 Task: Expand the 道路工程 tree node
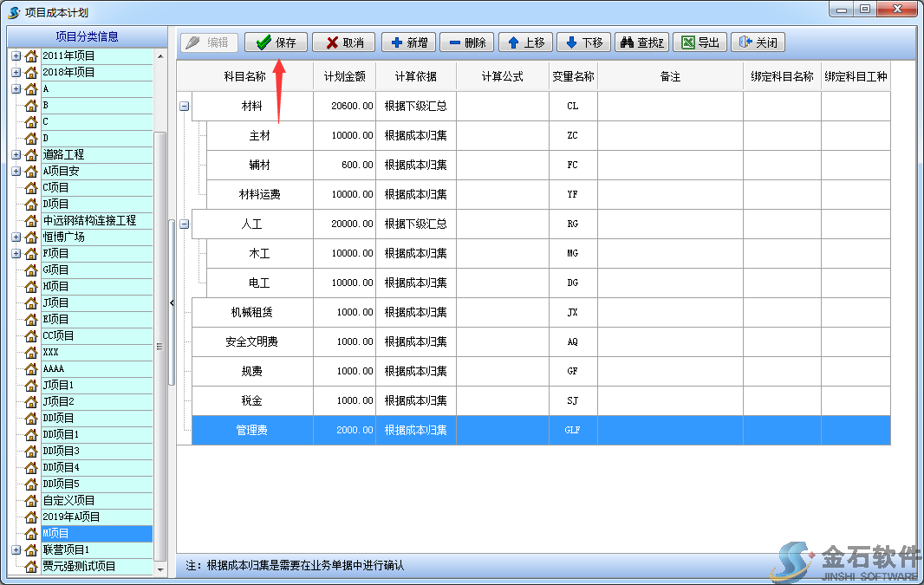pyautogui.click(x=16, y=154)
